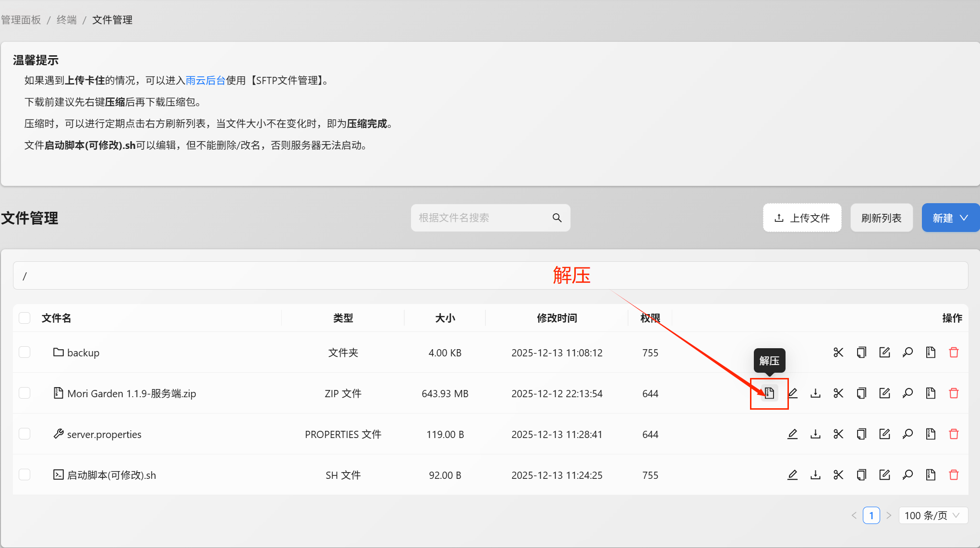The width and height of the screenshot is (980, 548).
Task: Click the copy icon in the server.properties row
Action: [861, 434]
